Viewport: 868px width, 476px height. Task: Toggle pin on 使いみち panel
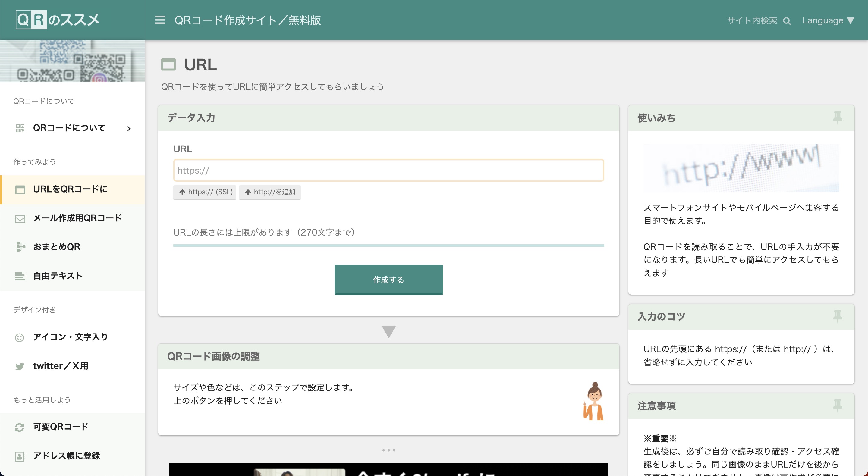837,117
